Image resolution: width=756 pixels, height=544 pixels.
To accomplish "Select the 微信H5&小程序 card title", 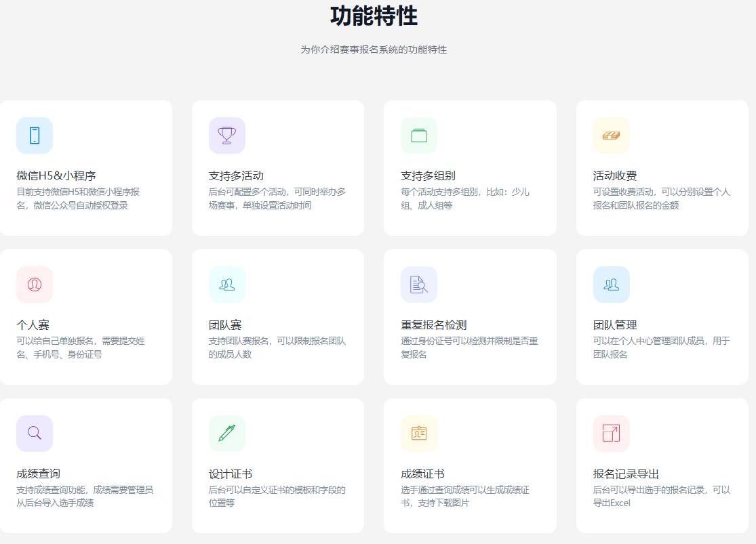I will pos(56,176).
